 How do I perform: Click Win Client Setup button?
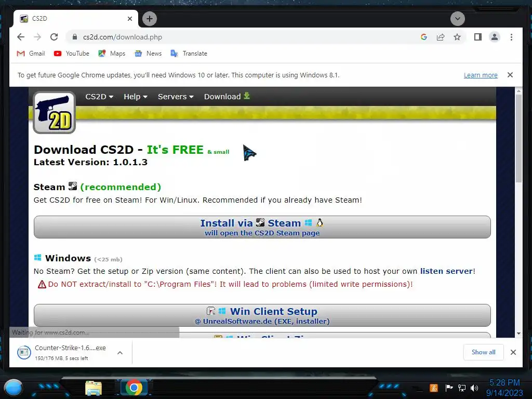262,315
